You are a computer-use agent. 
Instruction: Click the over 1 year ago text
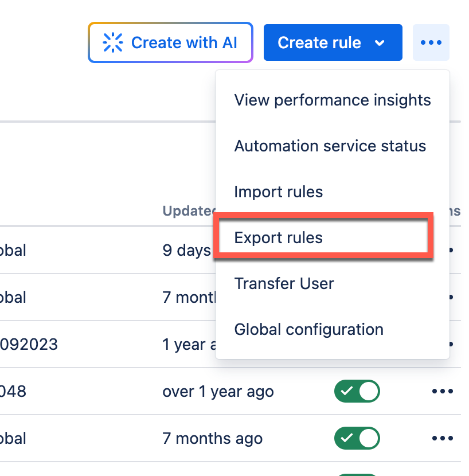(218, 391)
